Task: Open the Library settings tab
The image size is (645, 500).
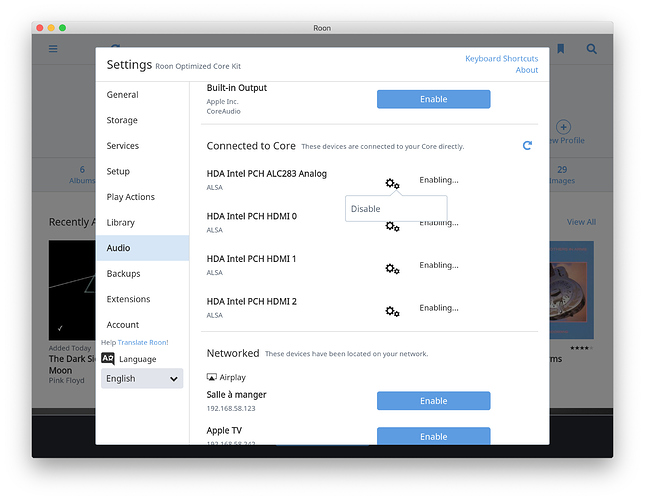Action: [x=142, y=222]
